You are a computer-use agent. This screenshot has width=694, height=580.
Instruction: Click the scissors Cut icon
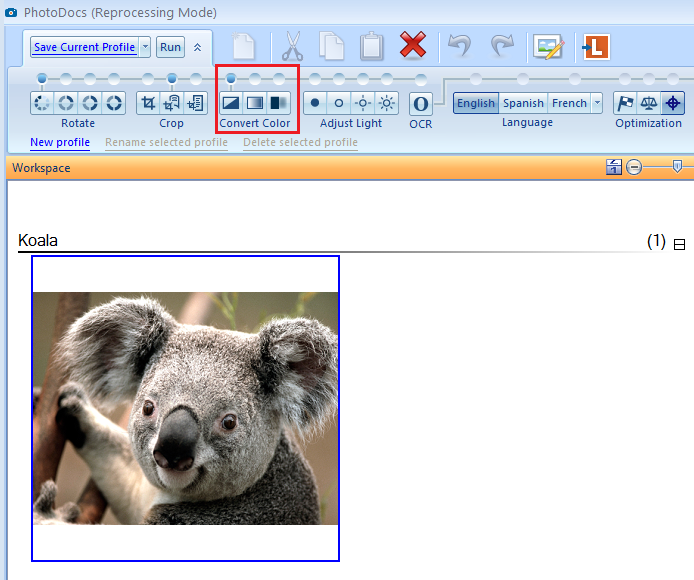pos(293,46)
